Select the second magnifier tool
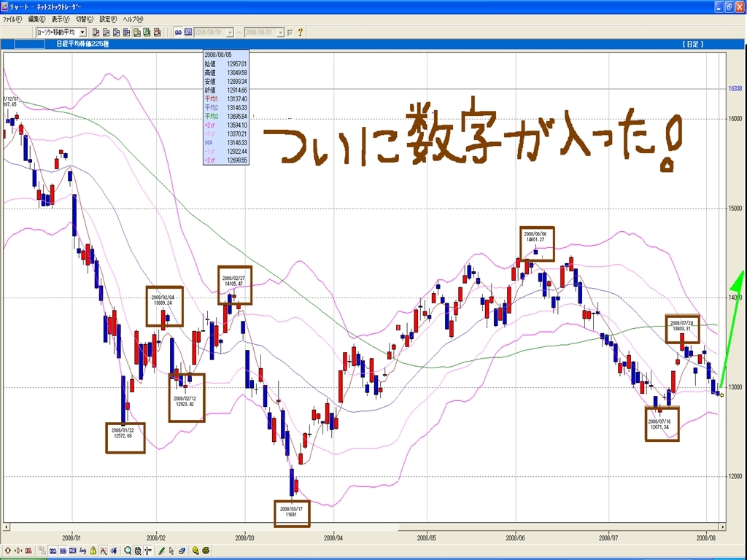The width and height of the screenshot is (747, 560). 138,551
